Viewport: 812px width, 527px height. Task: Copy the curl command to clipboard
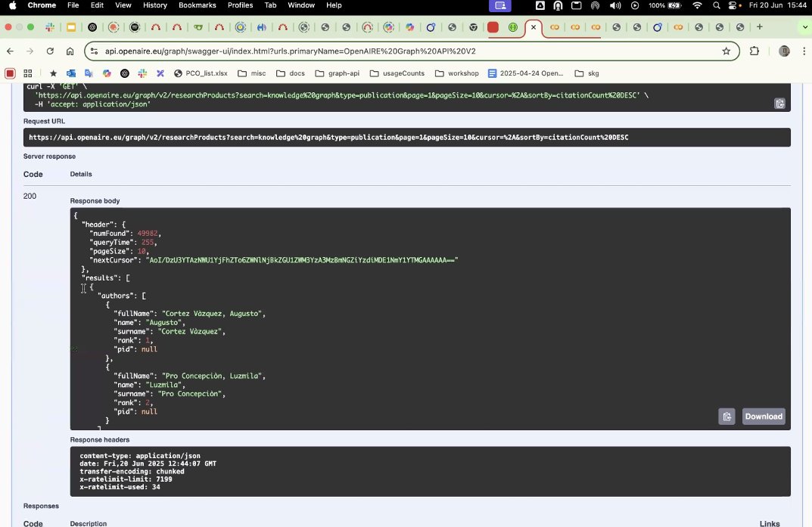click(x=779, y=104)
